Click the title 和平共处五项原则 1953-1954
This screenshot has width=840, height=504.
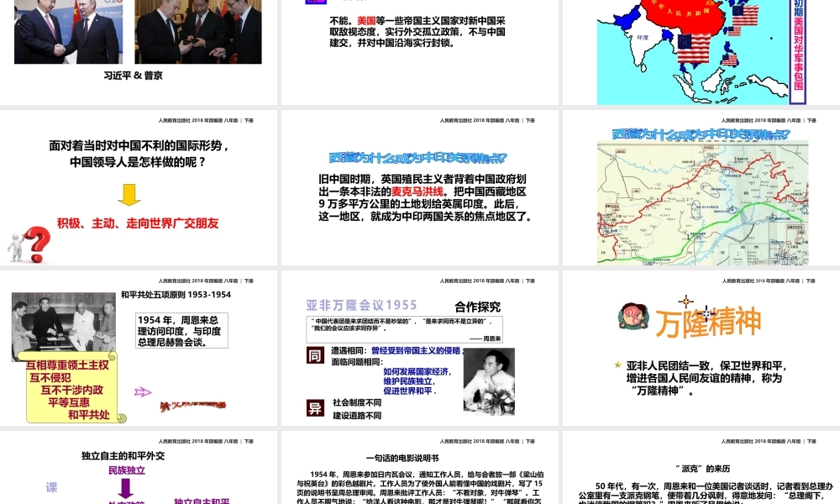coord(176,295)
